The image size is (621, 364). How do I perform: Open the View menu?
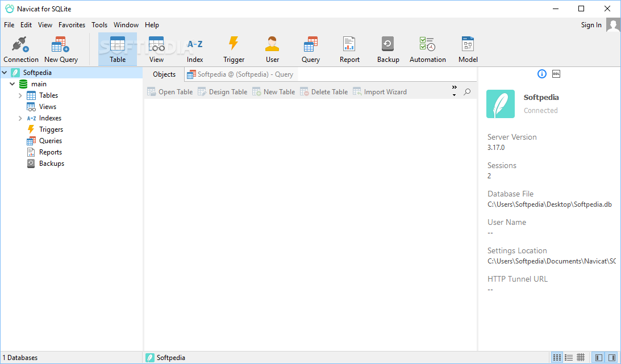(x=45, y=25)
